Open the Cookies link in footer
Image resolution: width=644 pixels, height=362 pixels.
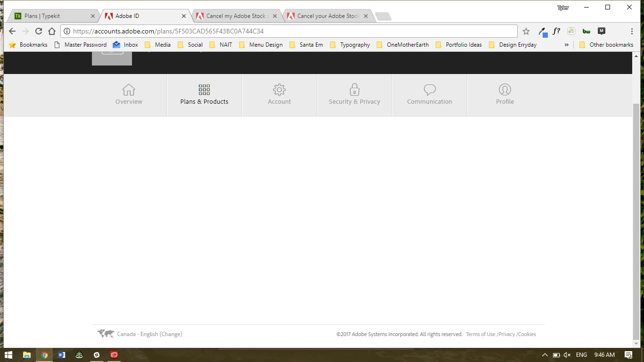coord(527,334)
